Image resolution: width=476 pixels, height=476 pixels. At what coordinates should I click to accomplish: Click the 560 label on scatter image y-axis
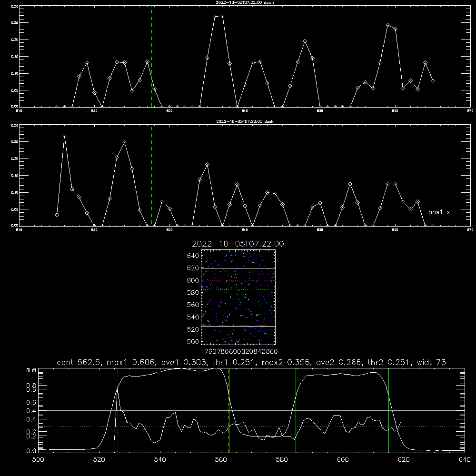193,305
